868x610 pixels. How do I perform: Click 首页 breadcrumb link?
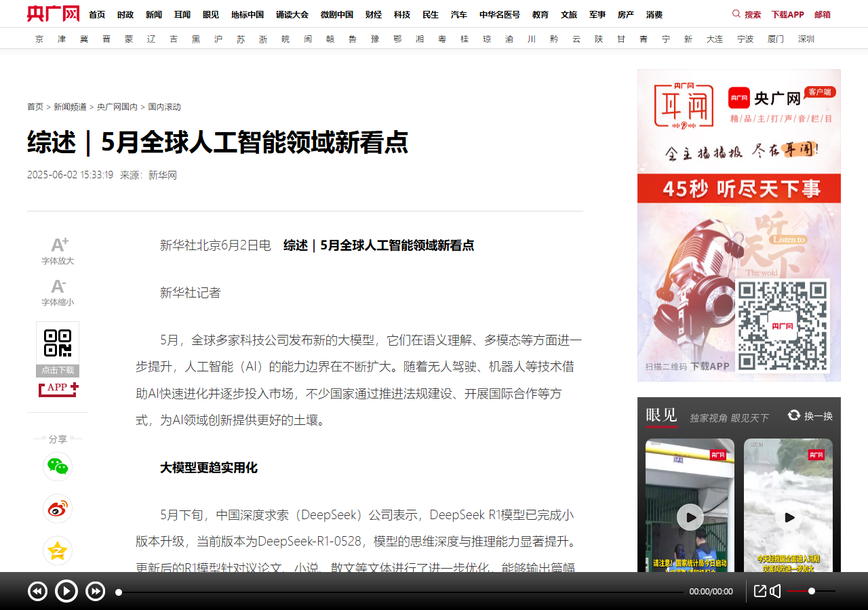35,107
